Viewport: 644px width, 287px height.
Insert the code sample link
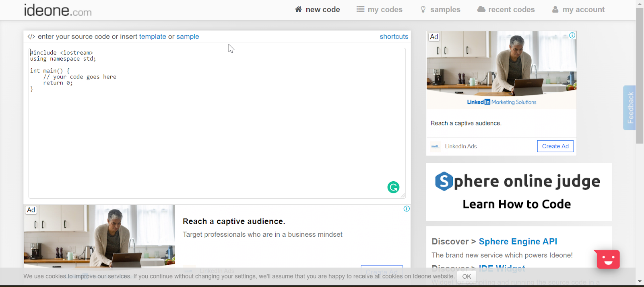(188, 37)
